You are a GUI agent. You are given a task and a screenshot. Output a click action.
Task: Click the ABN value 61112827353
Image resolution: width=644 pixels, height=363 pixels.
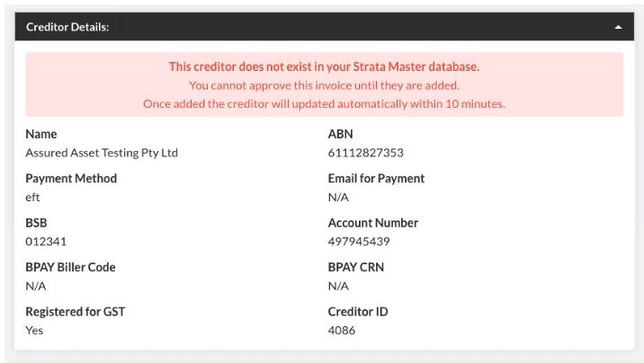tap(365, 153)
